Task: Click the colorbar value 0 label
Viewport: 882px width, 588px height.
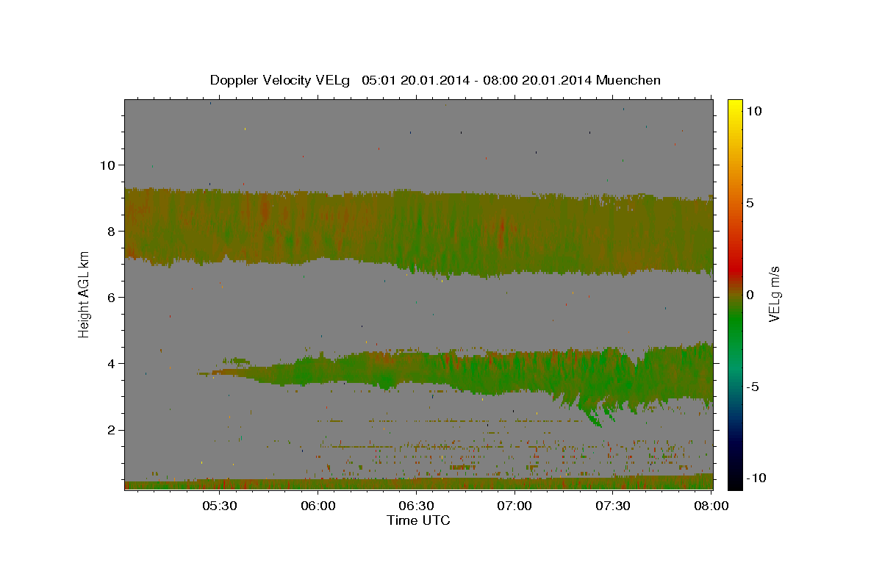Action: click(x=750, y=295)
